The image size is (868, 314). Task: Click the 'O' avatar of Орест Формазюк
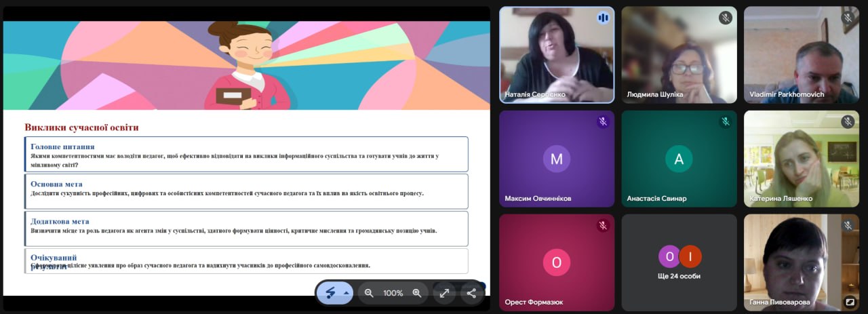coord(557,262)
